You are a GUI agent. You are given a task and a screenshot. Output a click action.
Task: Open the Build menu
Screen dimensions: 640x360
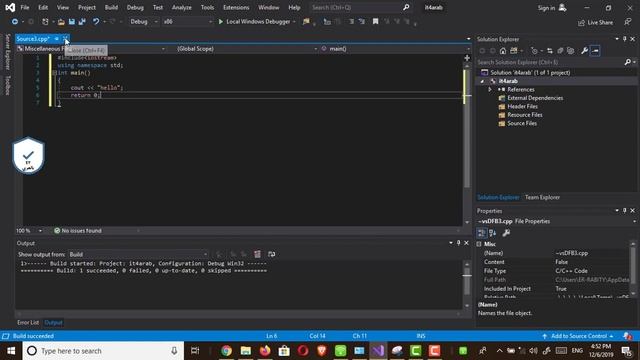[x=111, y=7]
